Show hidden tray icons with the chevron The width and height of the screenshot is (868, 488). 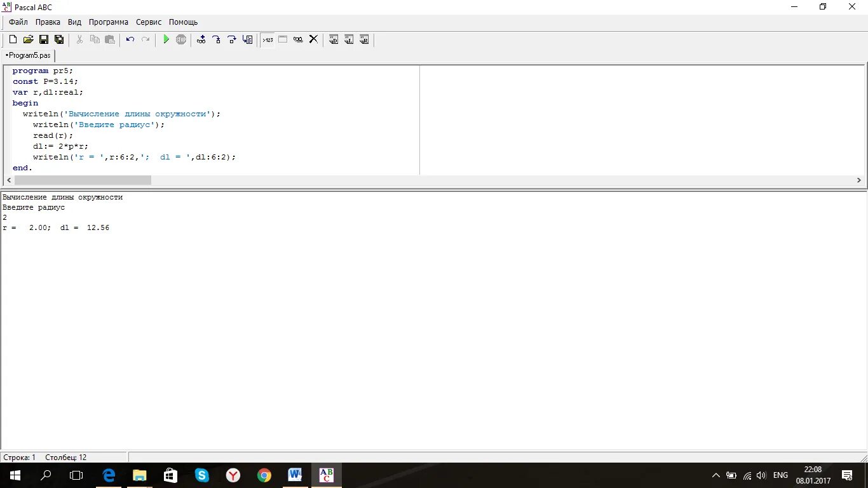click(716, 475)
